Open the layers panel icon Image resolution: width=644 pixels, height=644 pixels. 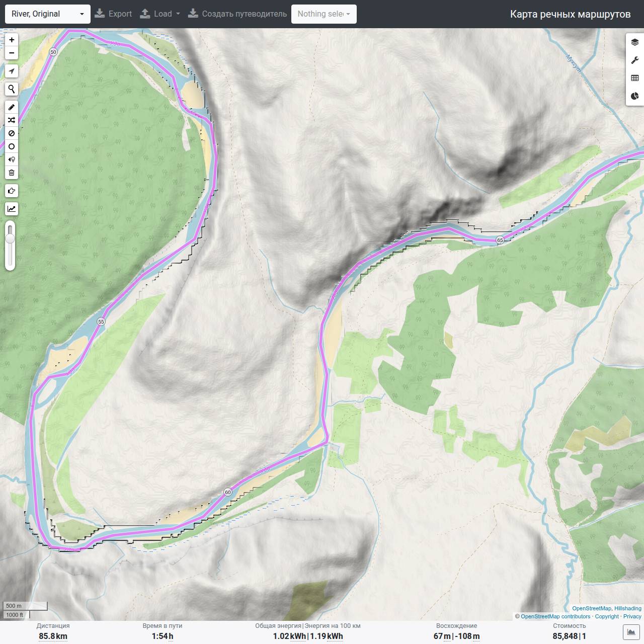[635, 42]
